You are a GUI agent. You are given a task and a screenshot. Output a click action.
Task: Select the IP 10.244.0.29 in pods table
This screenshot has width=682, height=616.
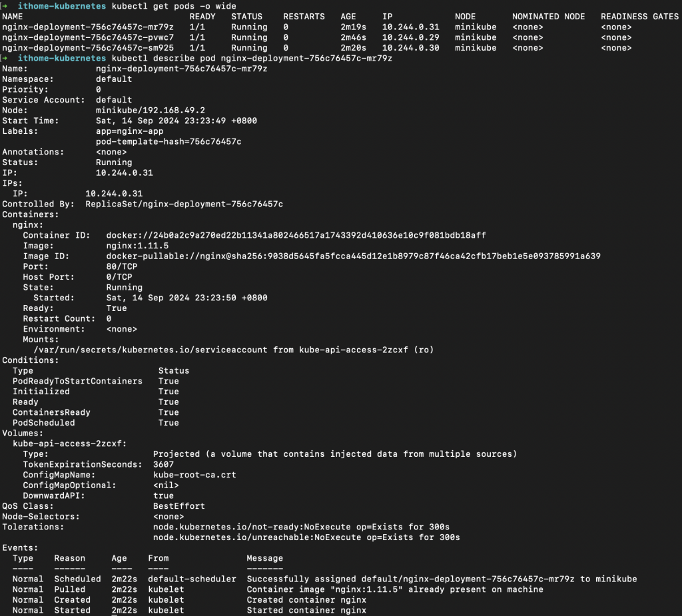tap(410, 37)
